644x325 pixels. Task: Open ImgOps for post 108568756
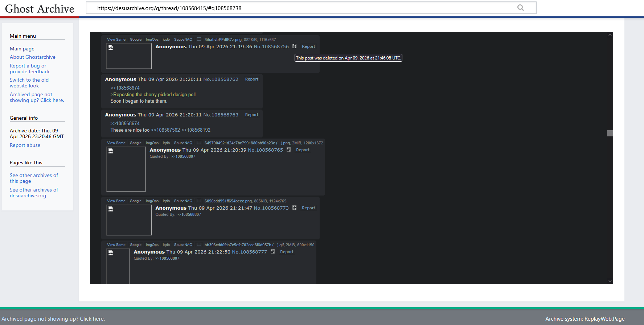(152, 40)
